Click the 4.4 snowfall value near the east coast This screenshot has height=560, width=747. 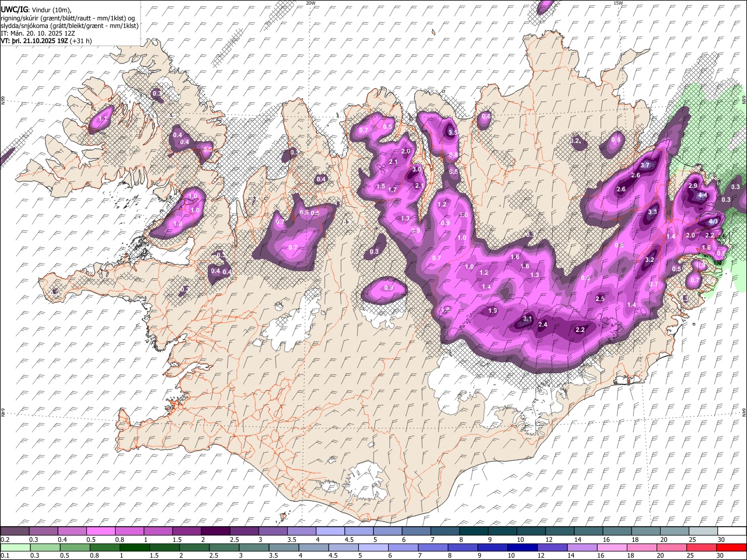[x=703, y=195]
